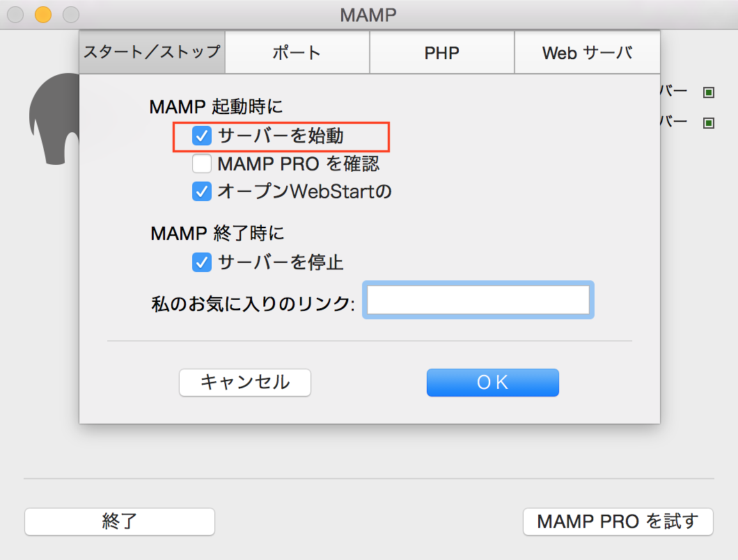
Task: Enable the MAMP PRO を確認 checkbox
Action: point(201,163)
